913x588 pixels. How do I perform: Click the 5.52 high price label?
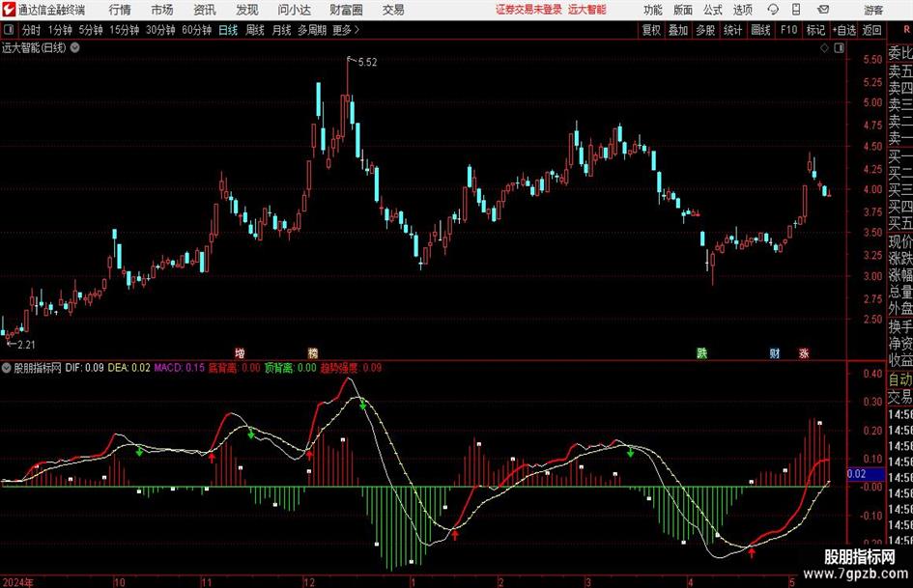[367, 63]
